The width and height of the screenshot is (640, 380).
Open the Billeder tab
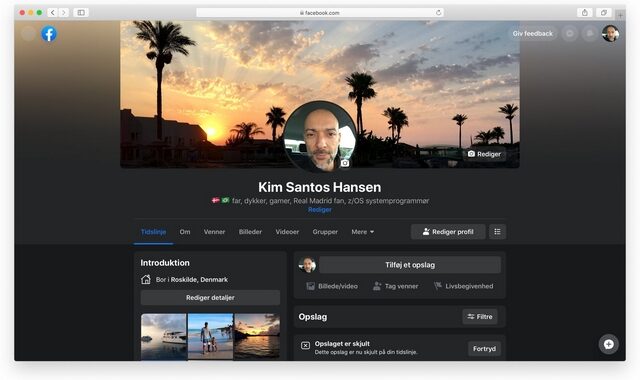[x=250, y=232]
